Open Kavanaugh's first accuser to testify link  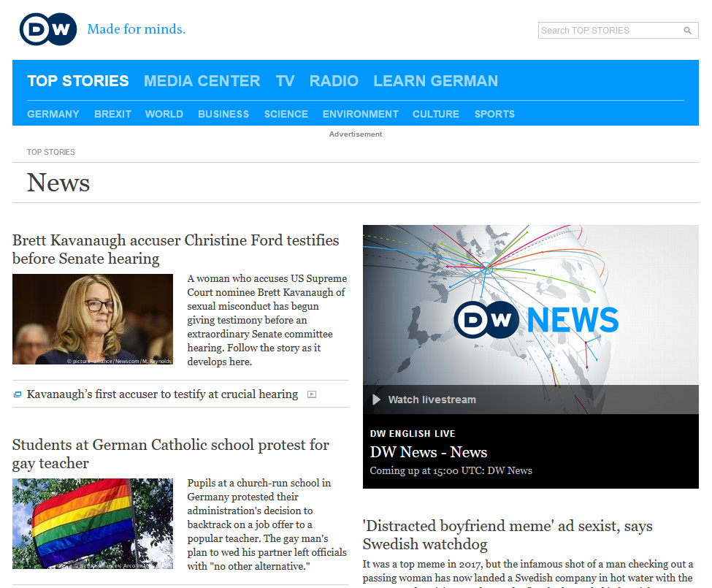(x=163, y=394)
